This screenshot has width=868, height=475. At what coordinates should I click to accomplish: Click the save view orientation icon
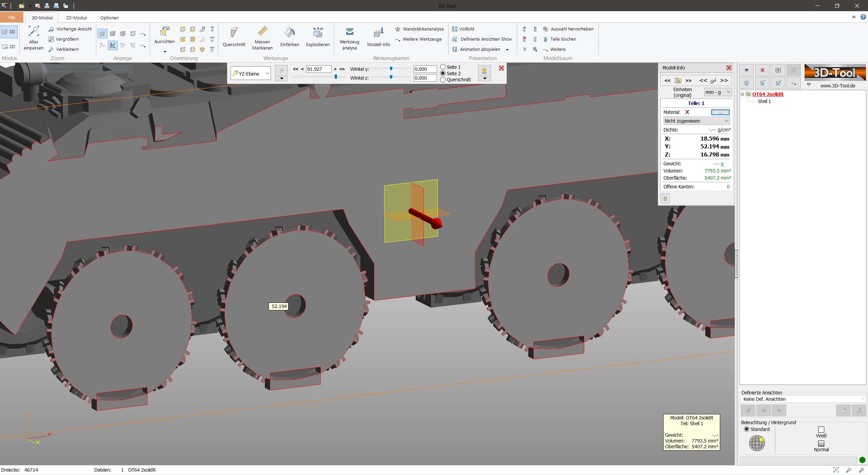point(202,29)
